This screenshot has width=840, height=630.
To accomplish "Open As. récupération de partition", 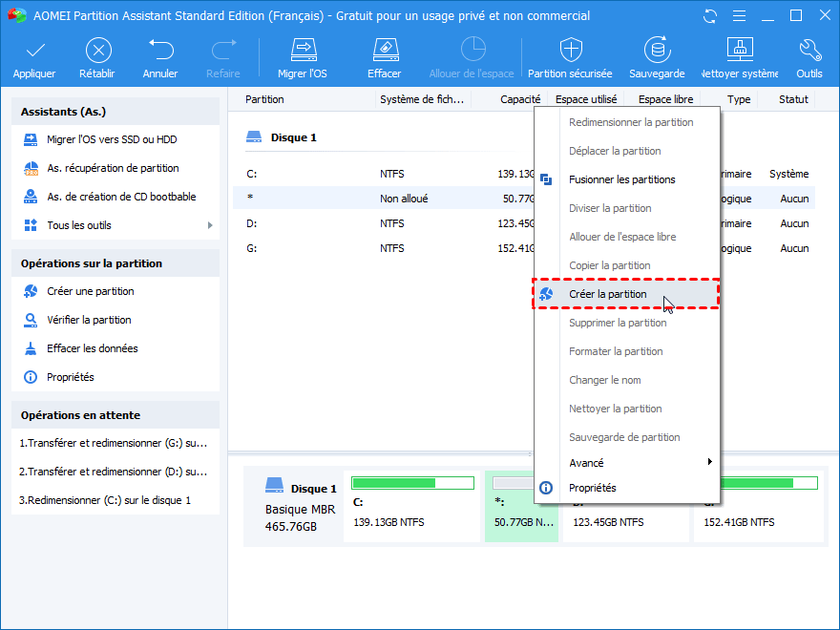I will [113, 168].
